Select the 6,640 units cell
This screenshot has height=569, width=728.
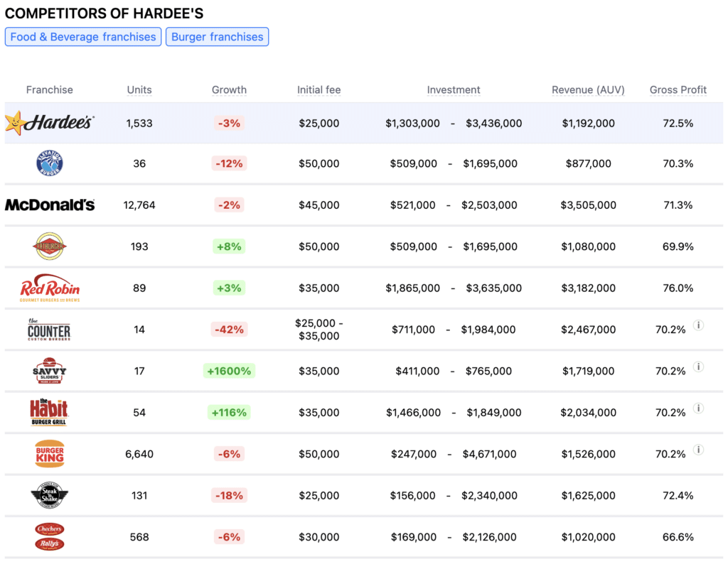(x=139, y=454)
